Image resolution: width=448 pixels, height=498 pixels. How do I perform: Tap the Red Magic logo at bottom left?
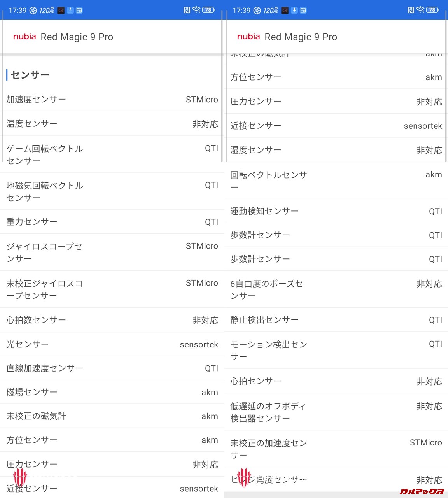click(20, 478)
